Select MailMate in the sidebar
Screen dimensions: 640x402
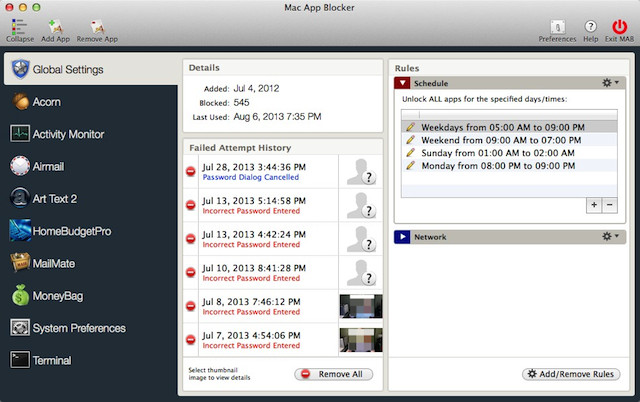point(91,263)
